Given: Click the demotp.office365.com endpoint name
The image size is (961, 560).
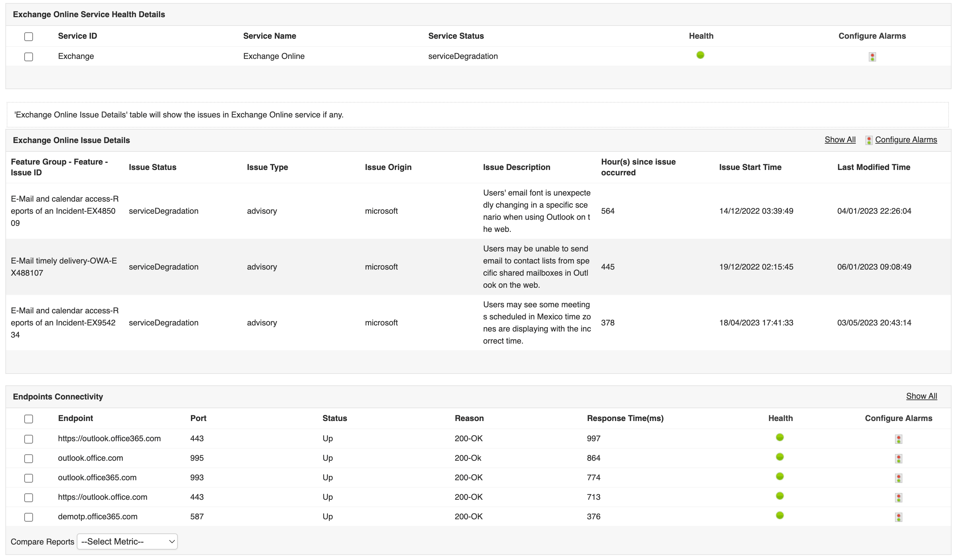Looking at the screenshot, I should [98, 517].
